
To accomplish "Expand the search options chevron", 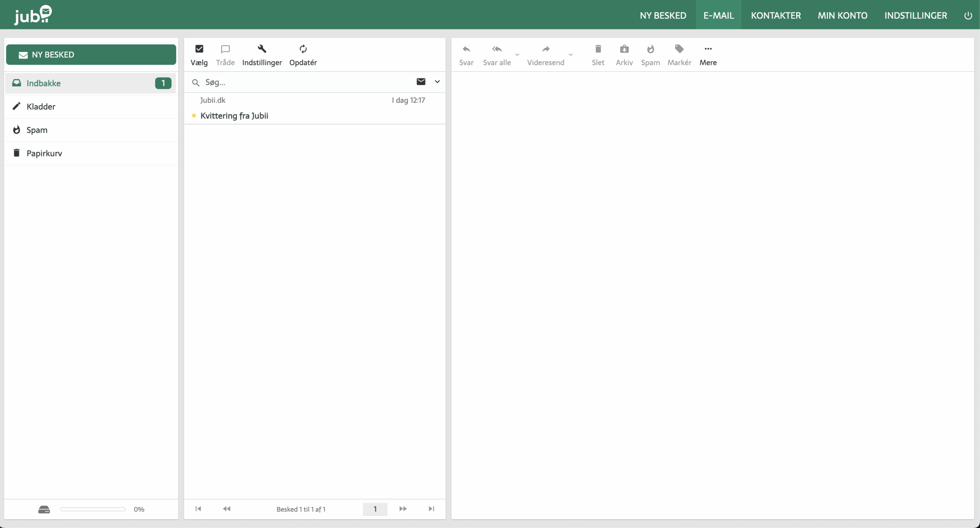I will 437,82.
